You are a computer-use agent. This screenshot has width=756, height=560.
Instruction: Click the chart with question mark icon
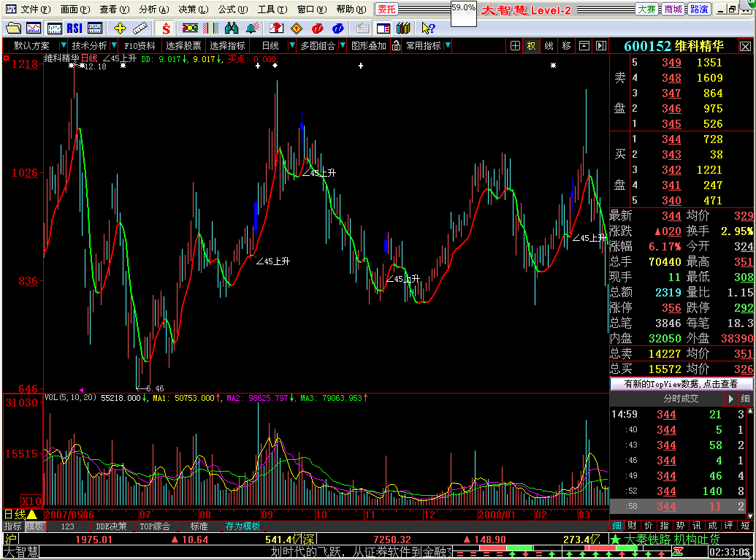coord(276,28)
